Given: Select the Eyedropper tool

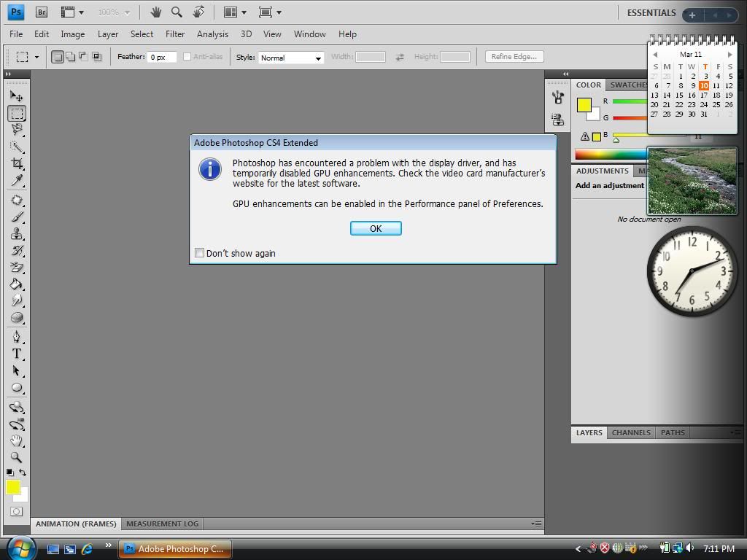Looking at the screenshot, I should 17,181.
